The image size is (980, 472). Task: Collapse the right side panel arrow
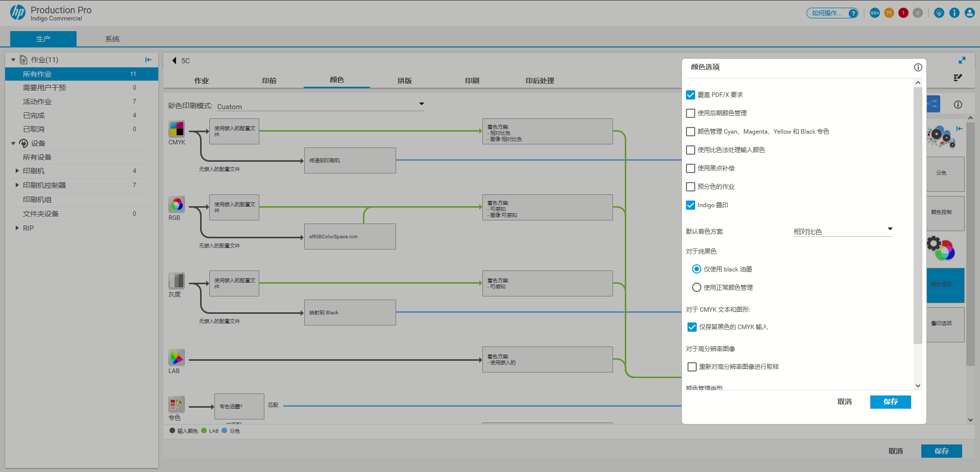(x=960, y=129)
